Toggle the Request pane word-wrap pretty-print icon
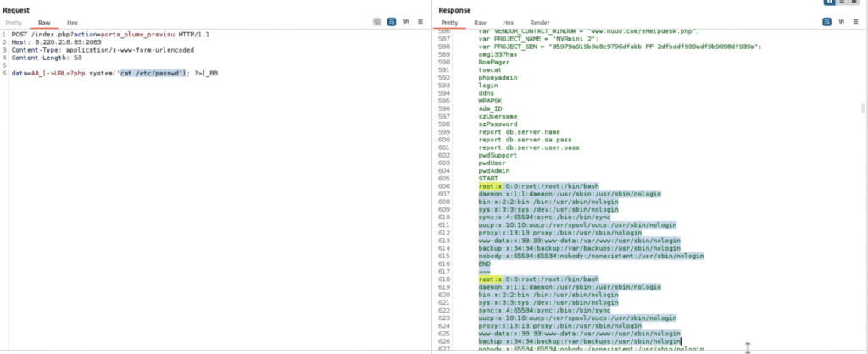 pyautogui.click(x=392, y=22)
